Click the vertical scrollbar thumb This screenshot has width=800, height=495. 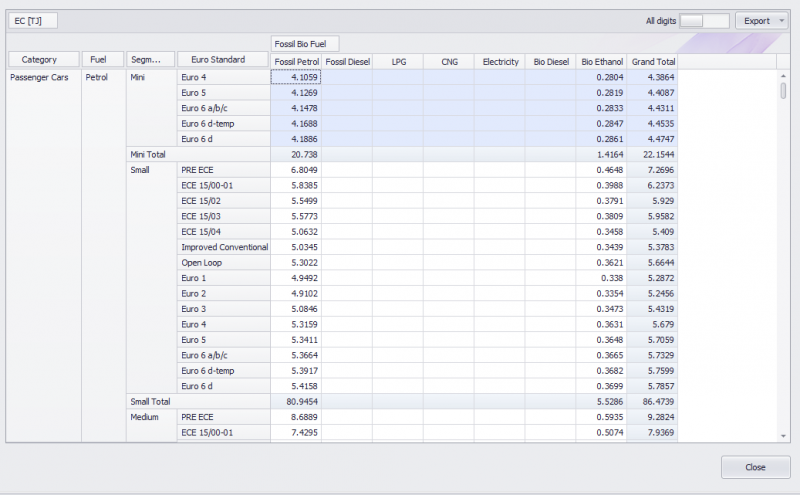point(783,91)
